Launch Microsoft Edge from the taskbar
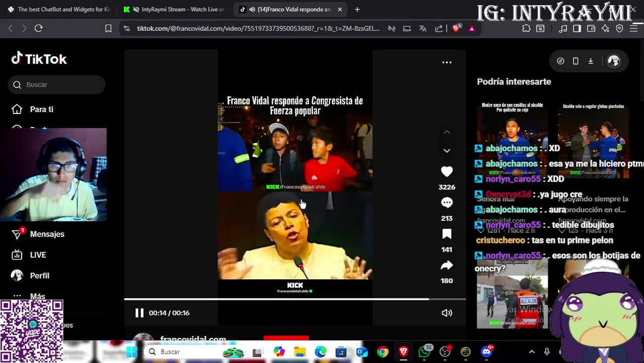 pyautogui.click(x=320, y=352)
